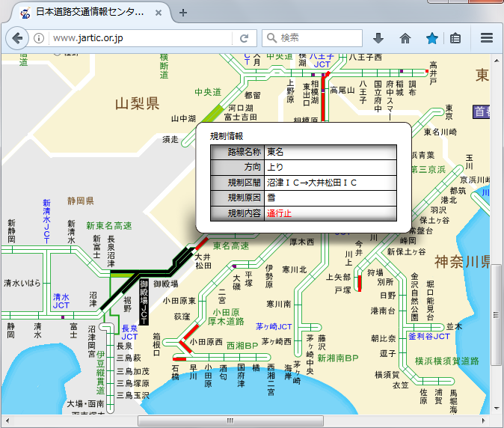Click the red 通行止 restriction text

[x=279, y=213]
